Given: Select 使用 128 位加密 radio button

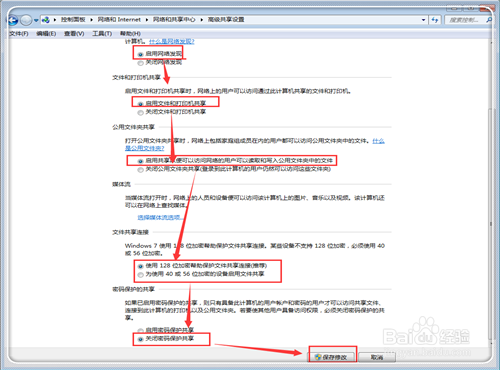Looking at the screenshot, I should tap(141, 266).
